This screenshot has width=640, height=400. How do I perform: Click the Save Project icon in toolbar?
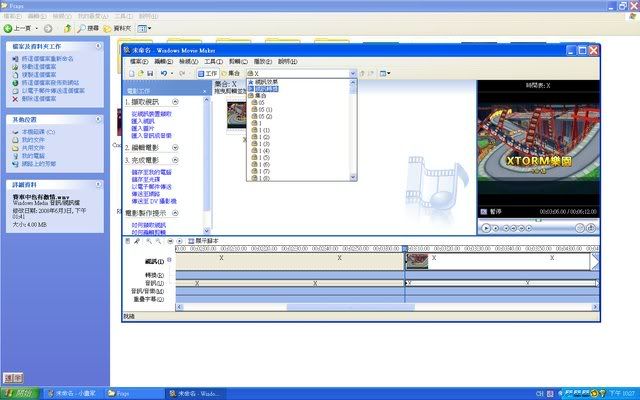coord(150,73)
